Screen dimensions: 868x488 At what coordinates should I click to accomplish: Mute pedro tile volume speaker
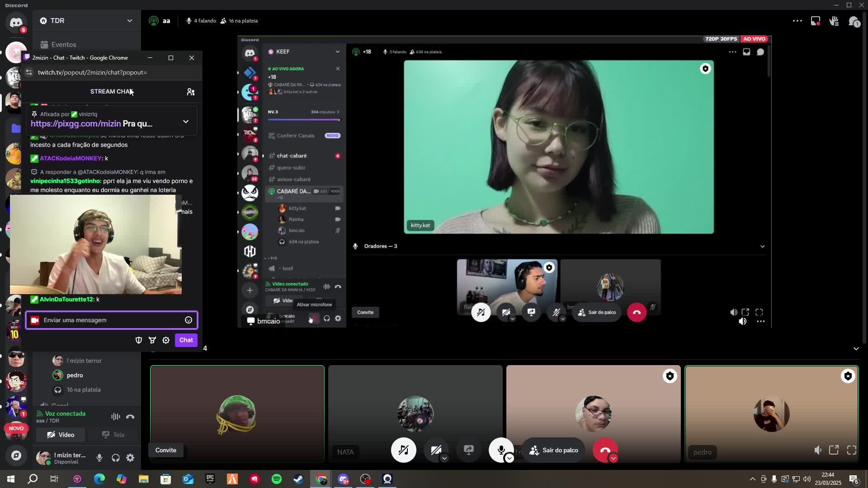pyautogui.click(x=818, y=450)
